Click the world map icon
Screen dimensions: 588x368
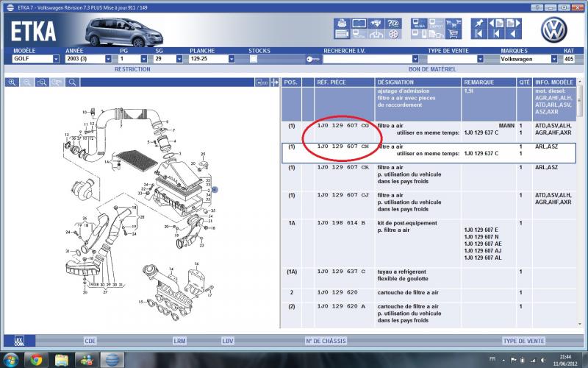376,24
